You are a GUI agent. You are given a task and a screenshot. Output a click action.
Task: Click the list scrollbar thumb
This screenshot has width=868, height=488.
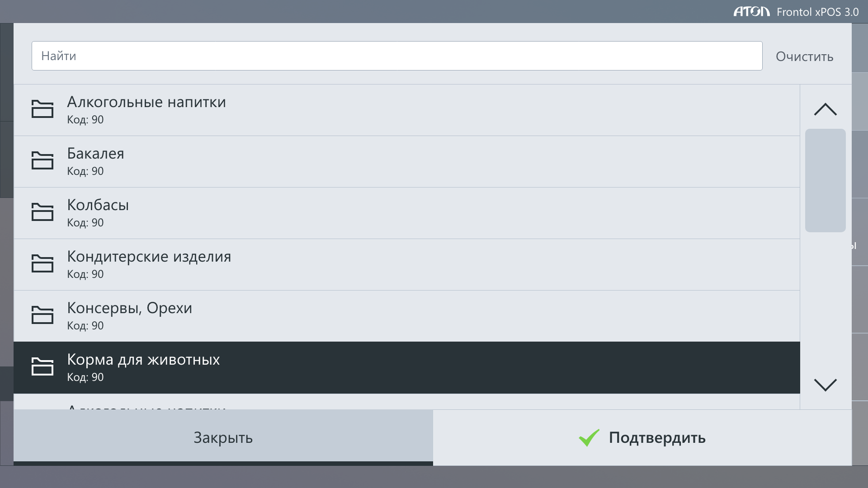825,180
